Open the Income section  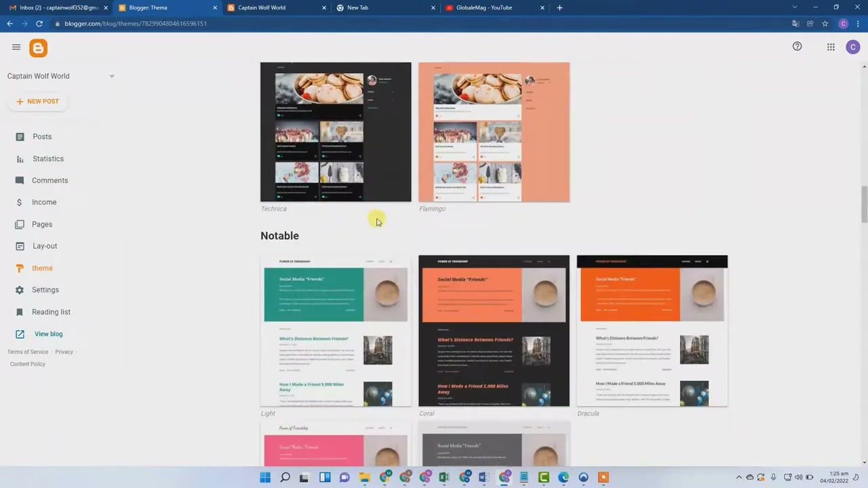(44, 202)
